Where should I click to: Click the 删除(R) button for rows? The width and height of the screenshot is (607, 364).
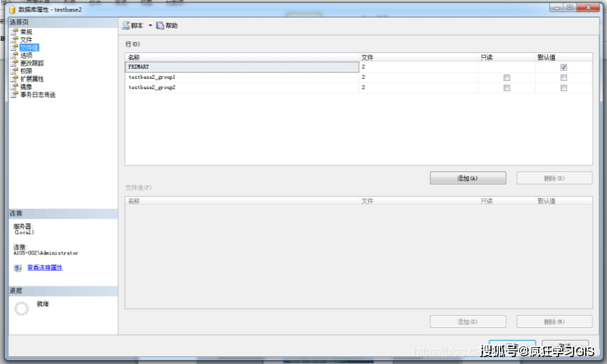pos(555,178)
